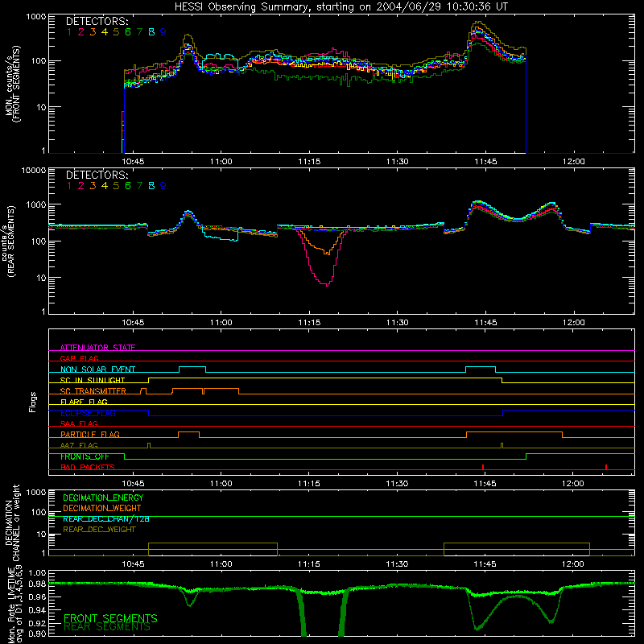
Task: Click the SC_TRANSMITTER flag label
Action: (93, 391)
